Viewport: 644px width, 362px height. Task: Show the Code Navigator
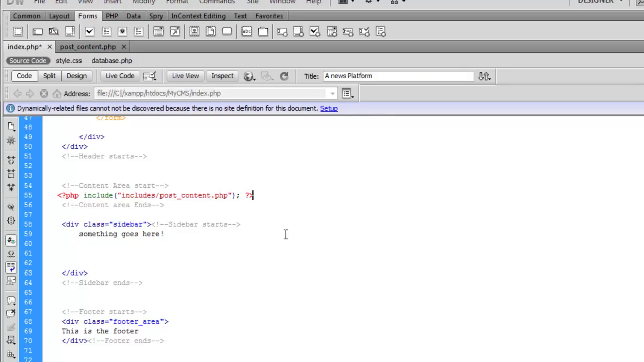(x=11, y=141)
